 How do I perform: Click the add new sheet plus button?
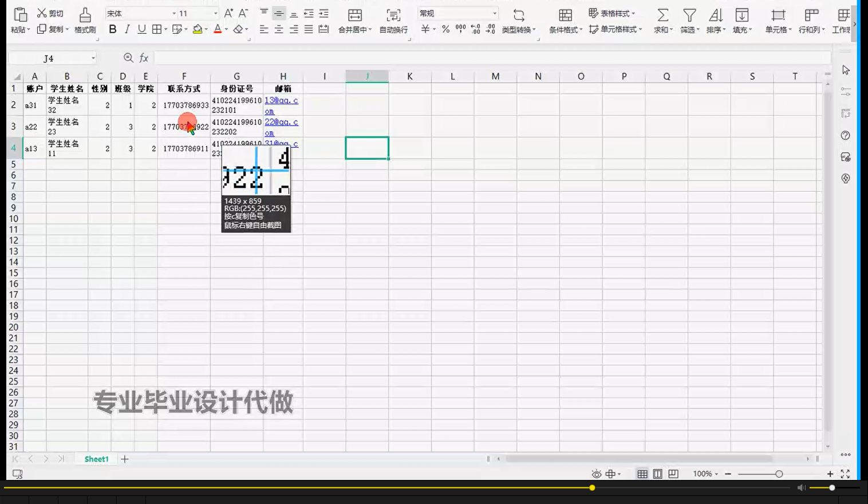pyautogui.click(x=125, y=459)
